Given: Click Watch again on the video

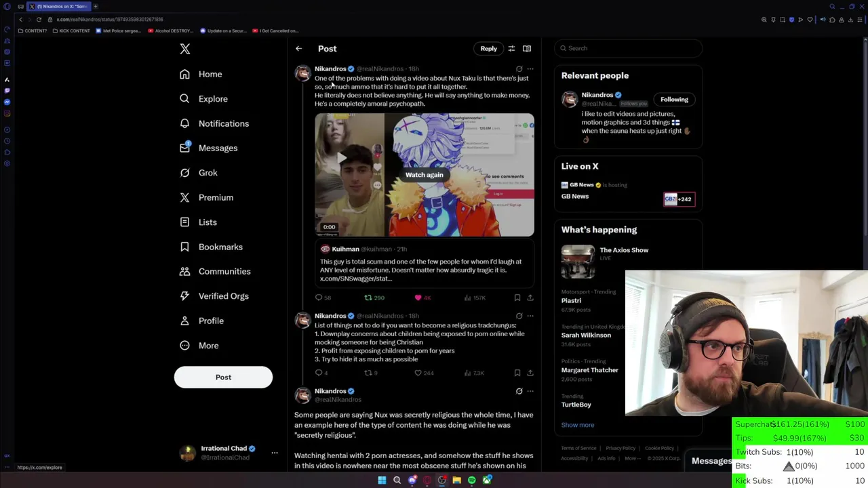Looking at the screenshot, I should coord(425,175).
